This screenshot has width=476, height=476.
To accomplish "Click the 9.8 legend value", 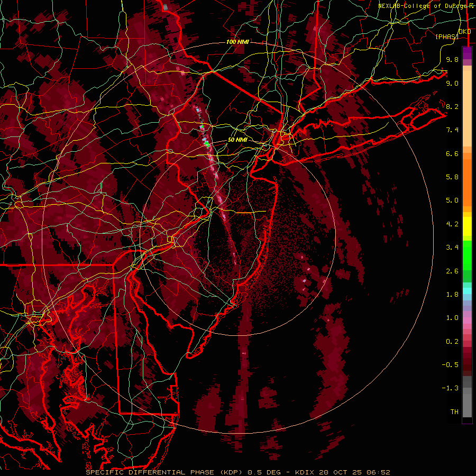I will (452, 59).
